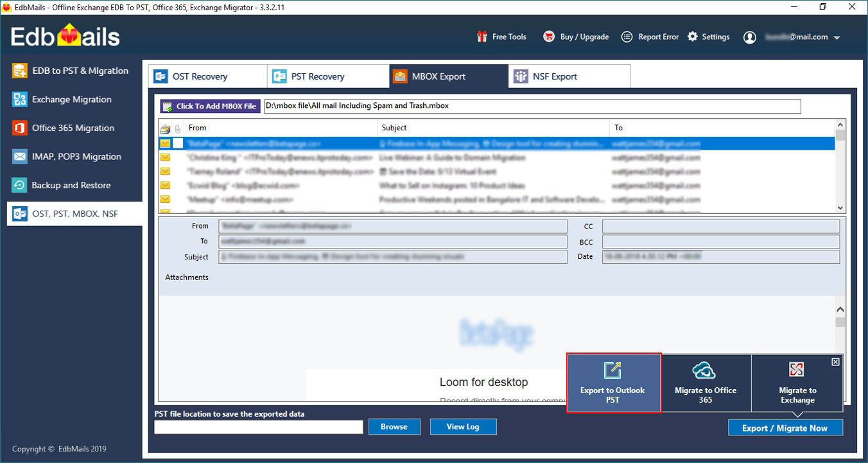
Task: Click the BCC field in message details
Action: pos(721,241)
